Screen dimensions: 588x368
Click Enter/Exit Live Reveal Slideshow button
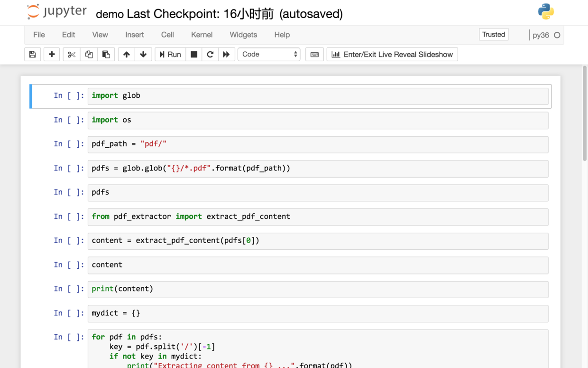[x=392, y=55]
